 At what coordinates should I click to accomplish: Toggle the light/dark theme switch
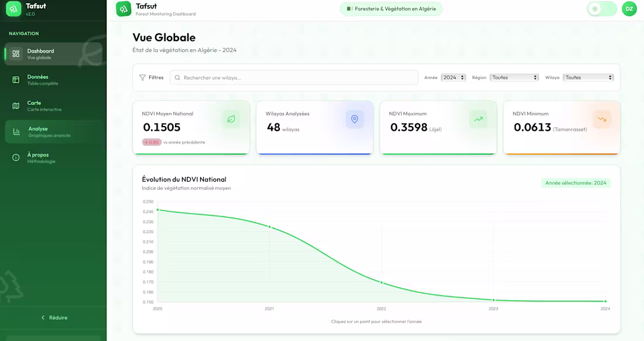pyautogui.click(x=601, y=9)
